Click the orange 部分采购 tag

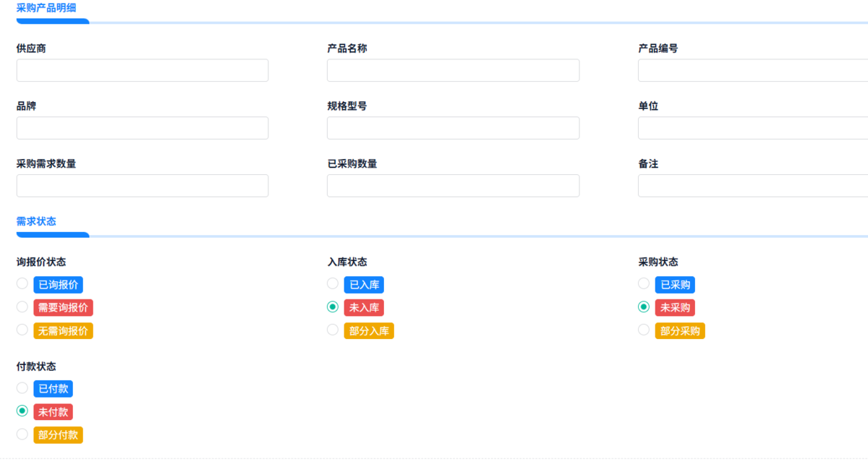[680, 331]
